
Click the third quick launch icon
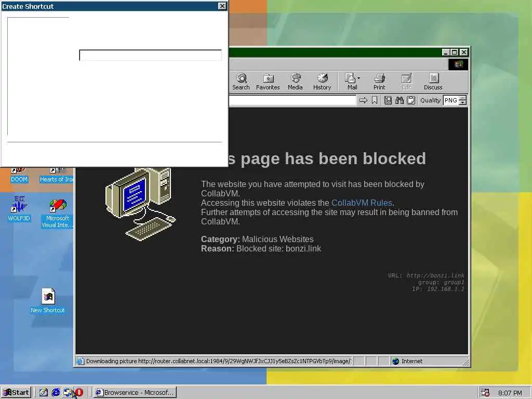(x=67, y=392)
